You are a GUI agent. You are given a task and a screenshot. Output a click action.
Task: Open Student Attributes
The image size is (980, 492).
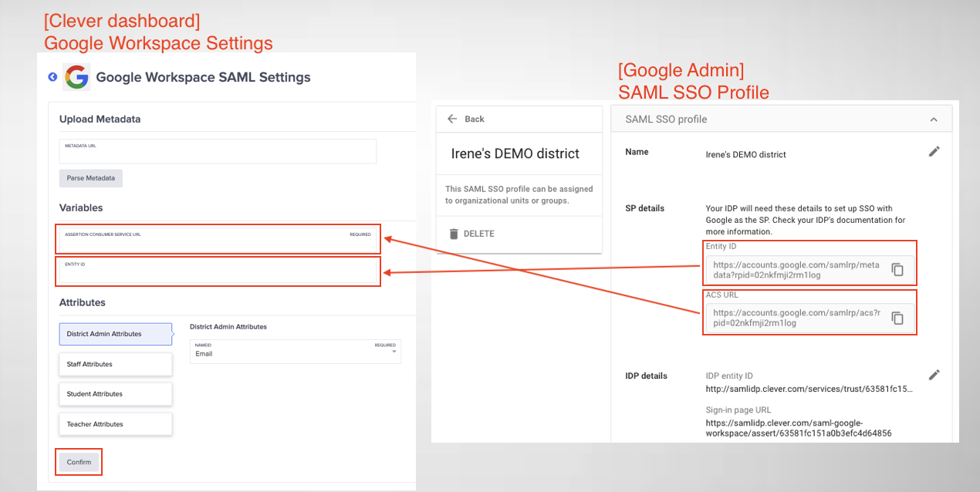point(115,394)
